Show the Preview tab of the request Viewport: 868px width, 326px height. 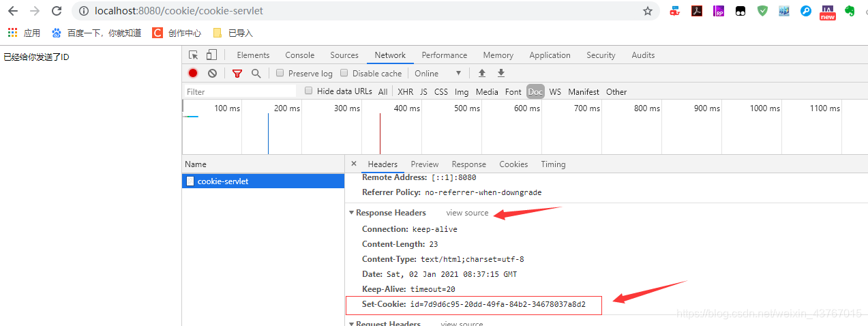425,164
